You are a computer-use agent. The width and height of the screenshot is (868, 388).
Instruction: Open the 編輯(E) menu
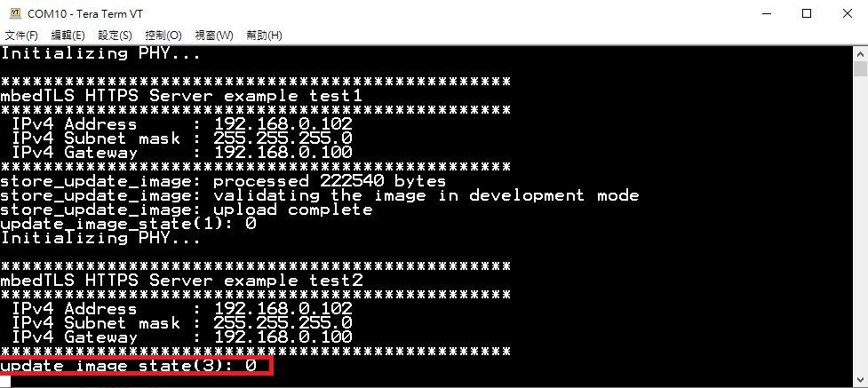[x=68, y=36]
